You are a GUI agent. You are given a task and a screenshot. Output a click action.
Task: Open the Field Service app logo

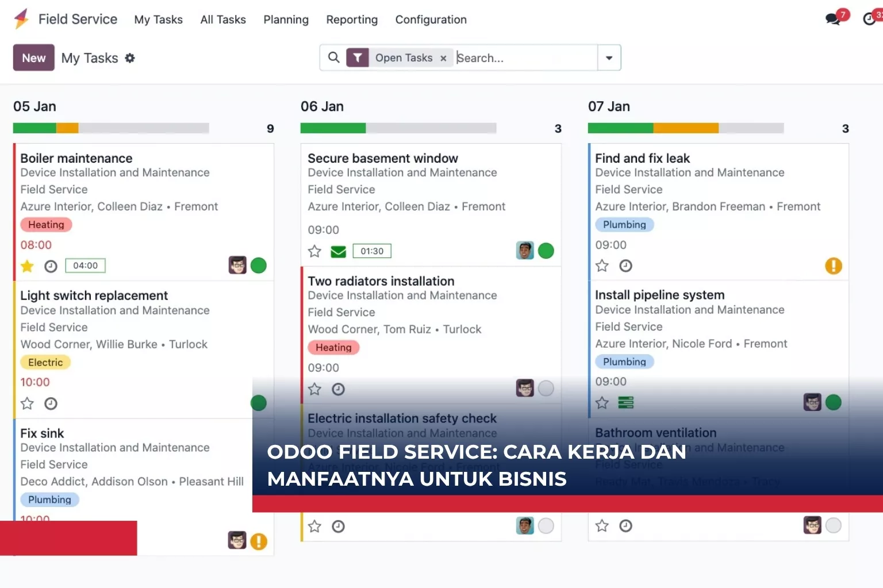(21, 19)
